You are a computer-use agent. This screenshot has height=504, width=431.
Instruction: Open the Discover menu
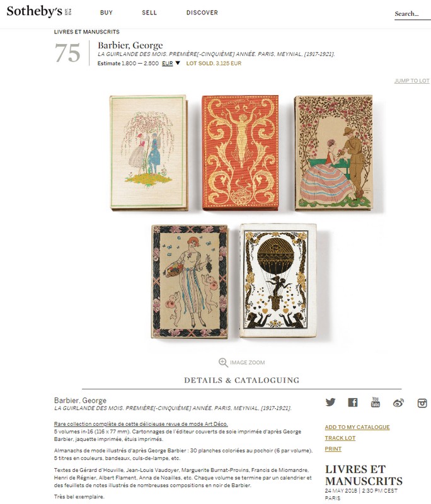[202, 13]
